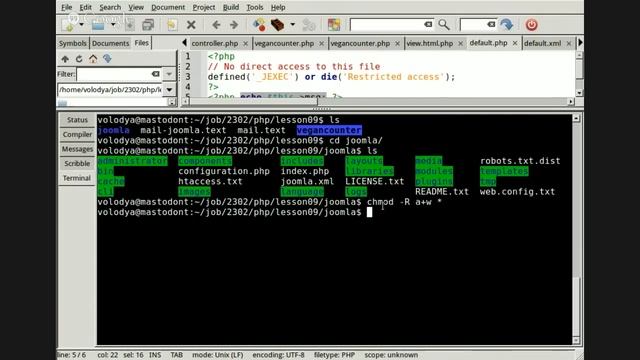
Task: Clear the file browser Filter field
Action: (156, 74)
